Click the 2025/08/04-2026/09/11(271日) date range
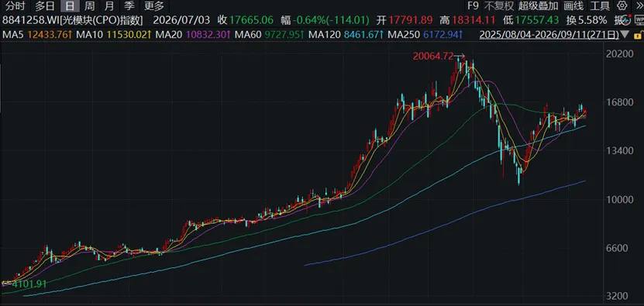The width and height of the screenshot is (644, 306). pos(549,35)
